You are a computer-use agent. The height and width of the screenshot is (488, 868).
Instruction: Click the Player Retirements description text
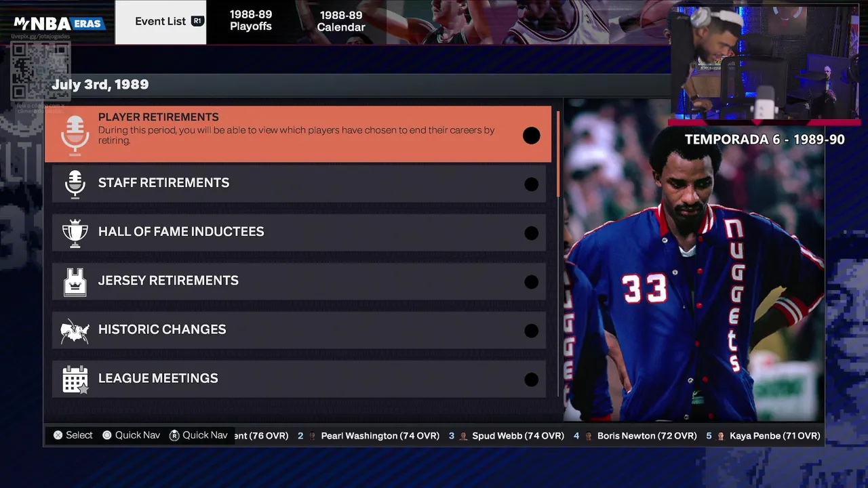click(296, 135)
